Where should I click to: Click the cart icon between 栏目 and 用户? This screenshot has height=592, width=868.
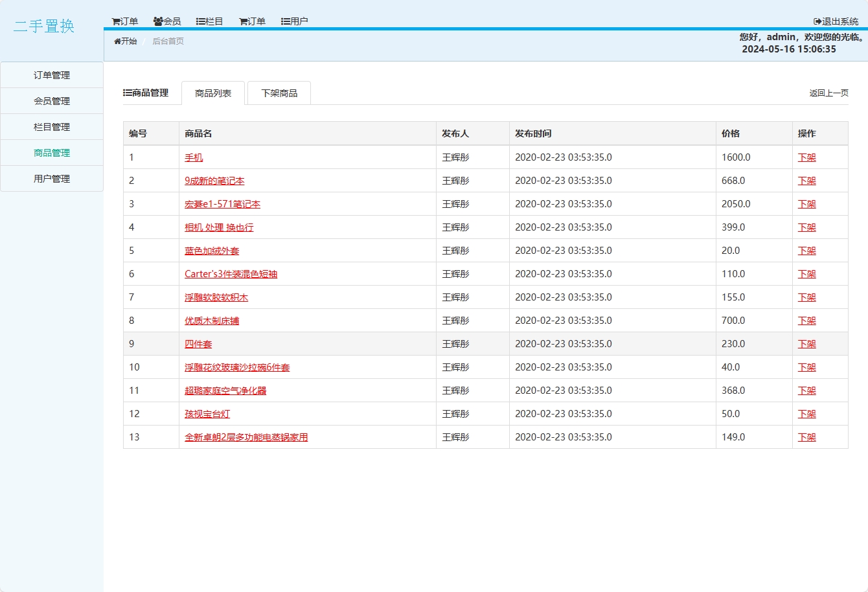point(243,21)
